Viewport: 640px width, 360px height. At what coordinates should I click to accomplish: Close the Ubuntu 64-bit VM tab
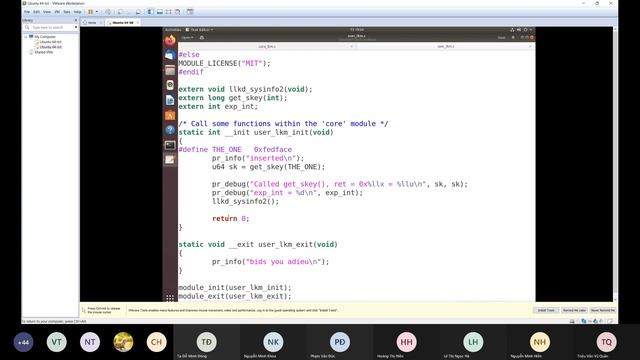pyautogui.click(x=138, y=22)
